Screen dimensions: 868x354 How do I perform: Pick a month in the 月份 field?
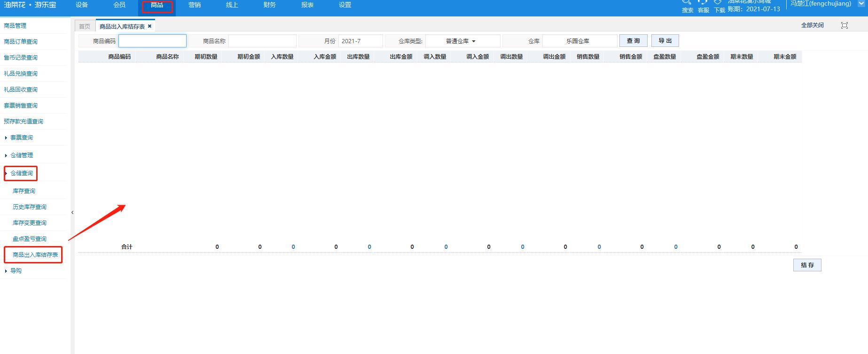[x=360, y=41]
